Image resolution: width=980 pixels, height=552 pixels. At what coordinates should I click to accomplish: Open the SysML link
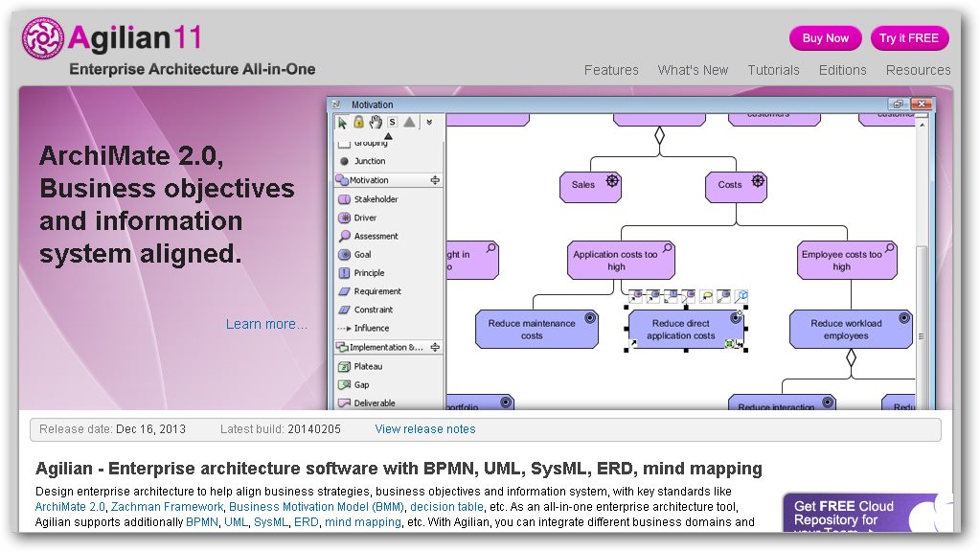click(270, 522)
